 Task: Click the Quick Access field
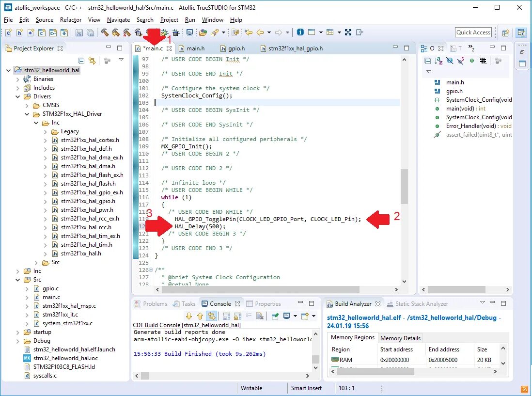click(x=473, y=32)
